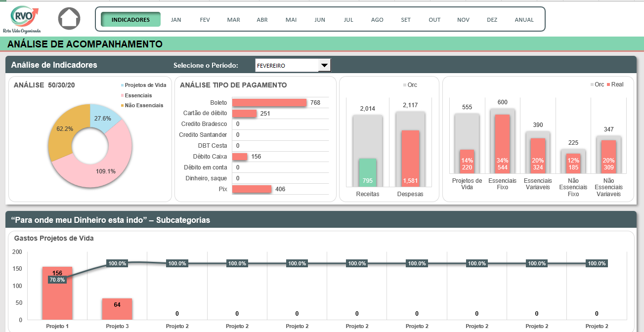Select the Receitas 795 green bar
Image resolution: width=644 pixels, height=332 pixels.
(367, 173)
